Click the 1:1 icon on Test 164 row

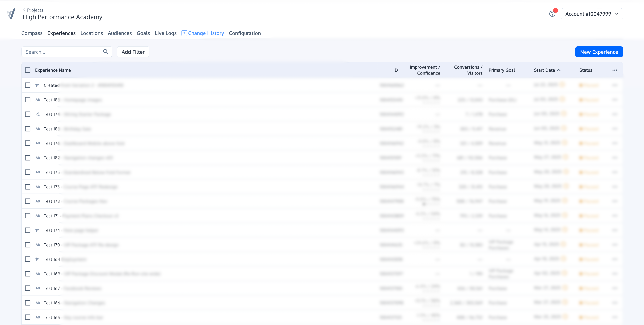[37, 259]
